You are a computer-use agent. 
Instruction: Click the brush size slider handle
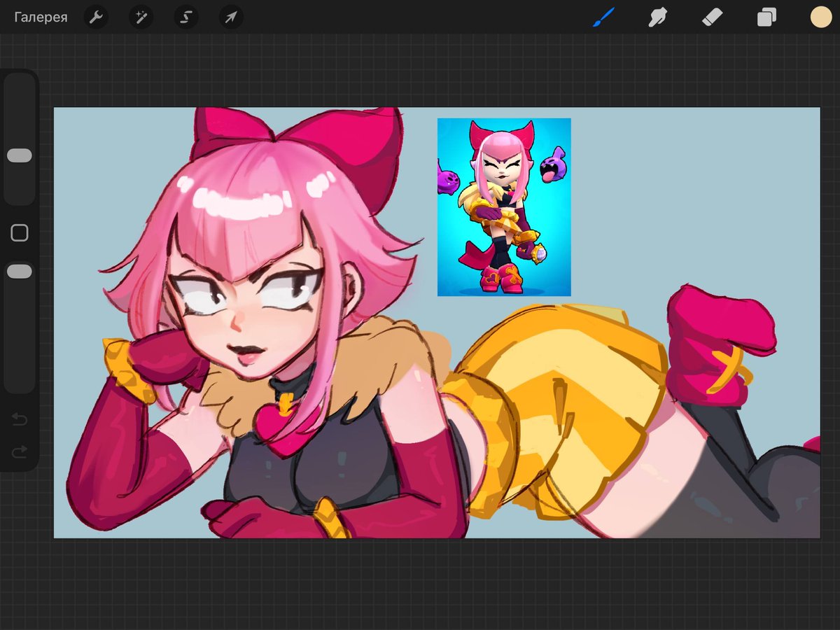[20, 155]
